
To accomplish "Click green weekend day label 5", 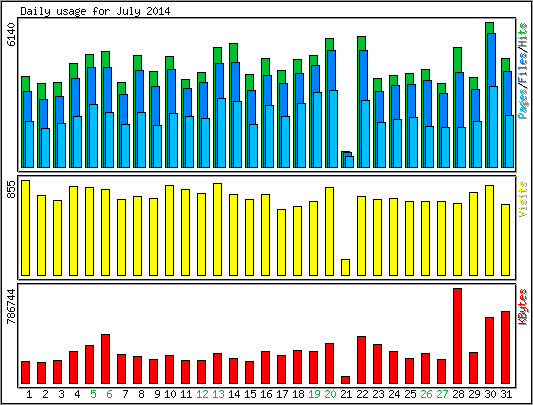I will pyautogui.click(x=93, y=394).
